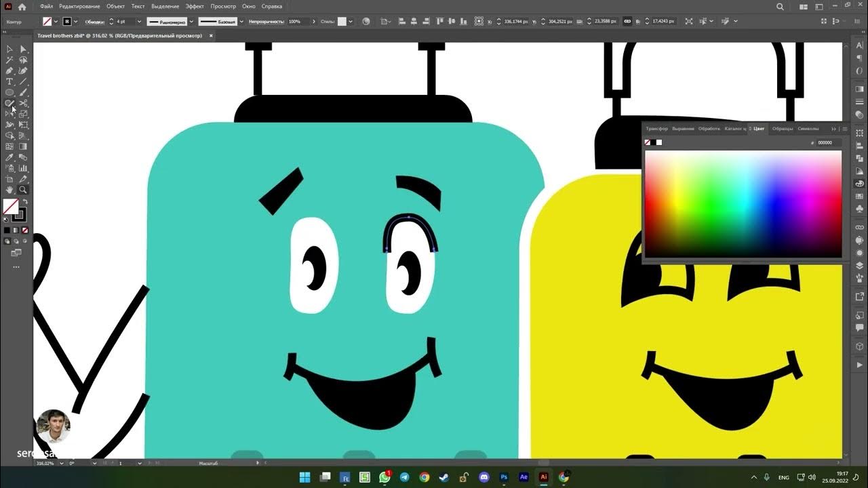Screen dimensions: 868x488
Task: Enable Draw Behind mode
Action: tap(16, 241)
